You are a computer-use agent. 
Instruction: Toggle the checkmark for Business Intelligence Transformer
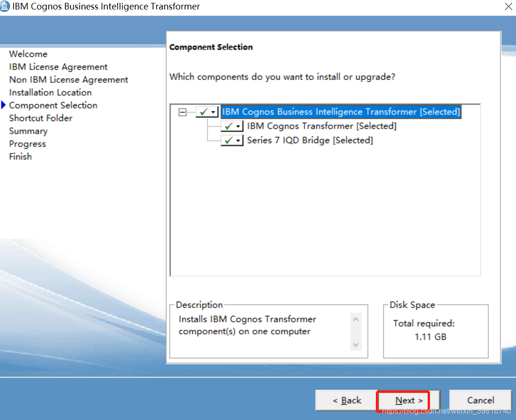pyautogui.click(x=204, y=112)
